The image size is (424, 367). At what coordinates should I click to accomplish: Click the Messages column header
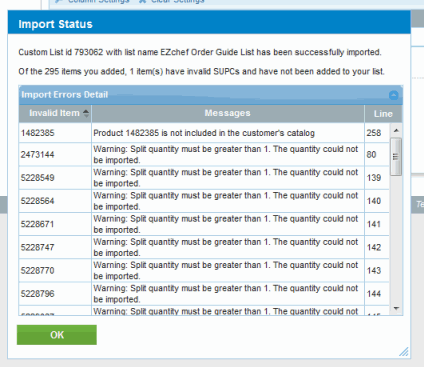click(x=228, y=113)
